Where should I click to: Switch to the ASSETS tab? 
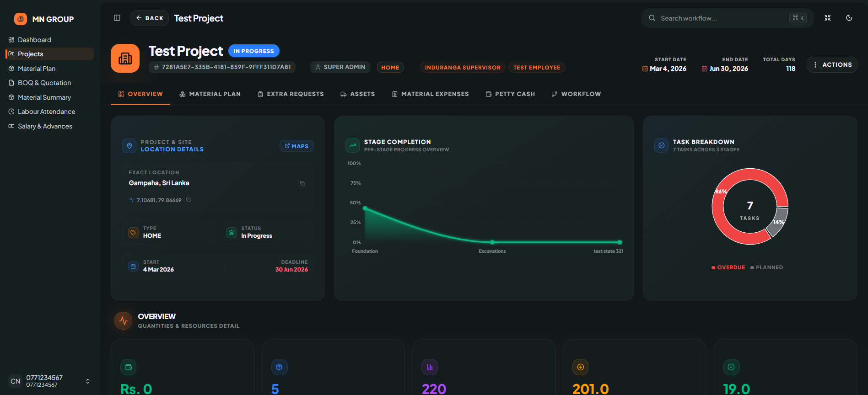pyautogui.click(x=358, y=94)
